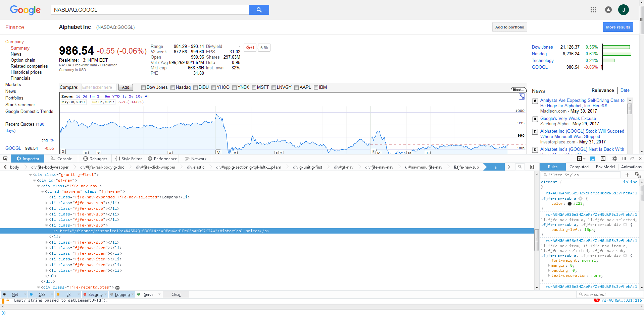Click the event listener badge on fjfe-recentquotes div
644x315 pixels.
[117, 288]
